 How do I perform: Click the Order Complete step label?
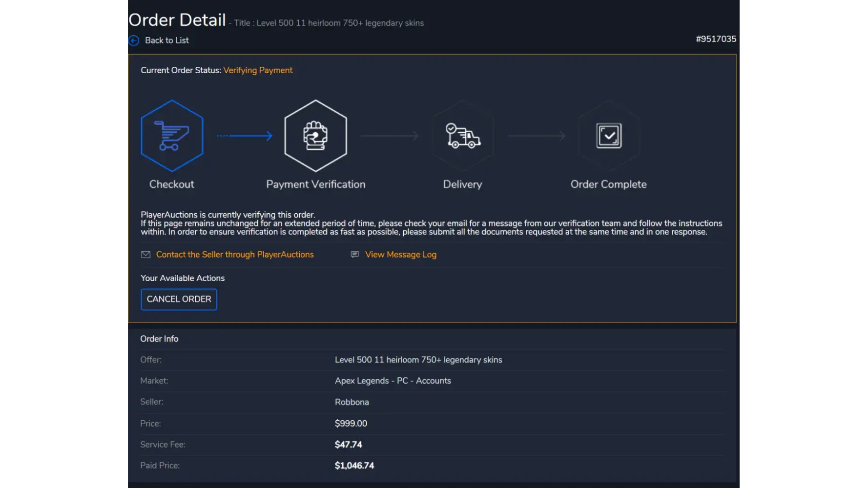[608, 184]
